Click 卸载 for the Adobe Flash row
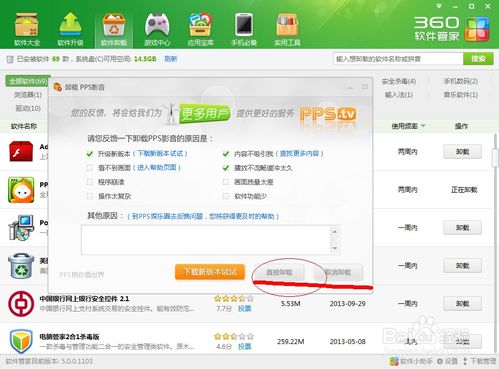The width and height of the screenshot is (499, 369). pos(462,152)
